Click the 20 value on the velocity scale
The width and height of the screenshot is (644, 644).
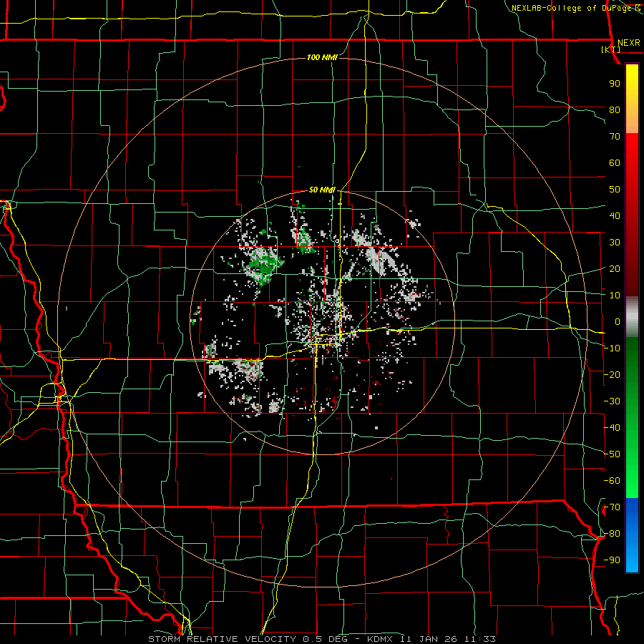click(615, 269)
